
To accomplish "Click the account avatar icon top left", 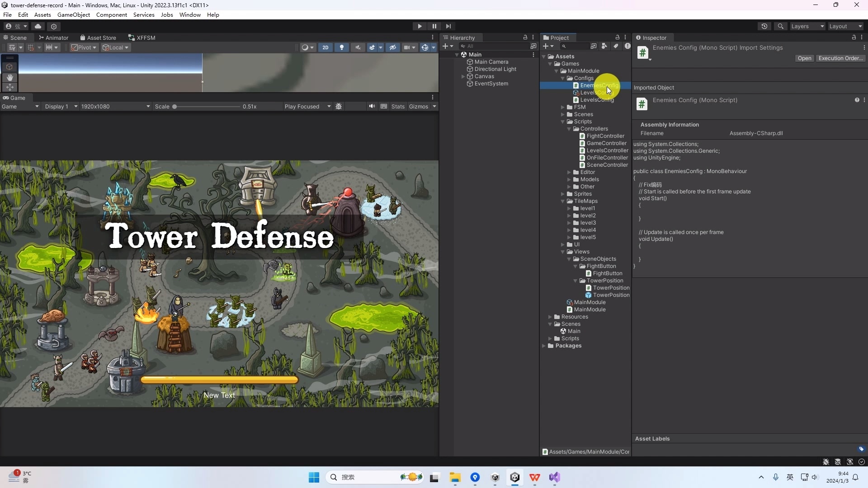I will (8, 26).
